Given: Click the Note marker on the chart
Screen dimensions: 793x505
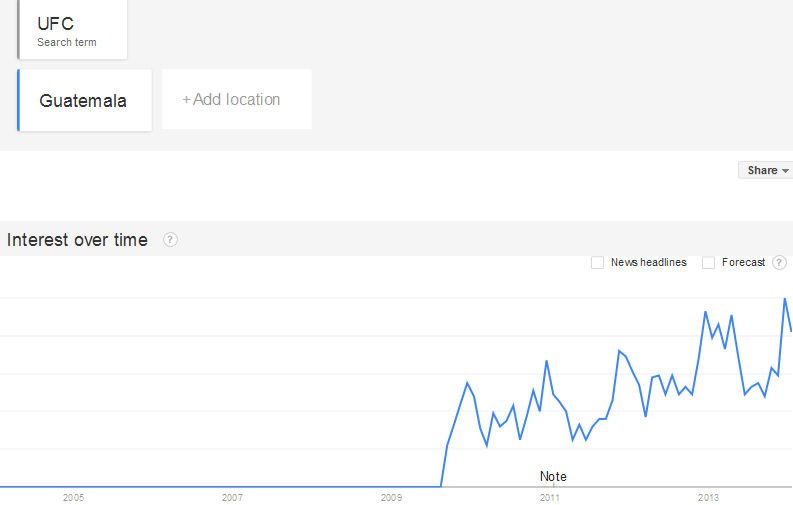Looking at the screenshot, I should (553, 477).
